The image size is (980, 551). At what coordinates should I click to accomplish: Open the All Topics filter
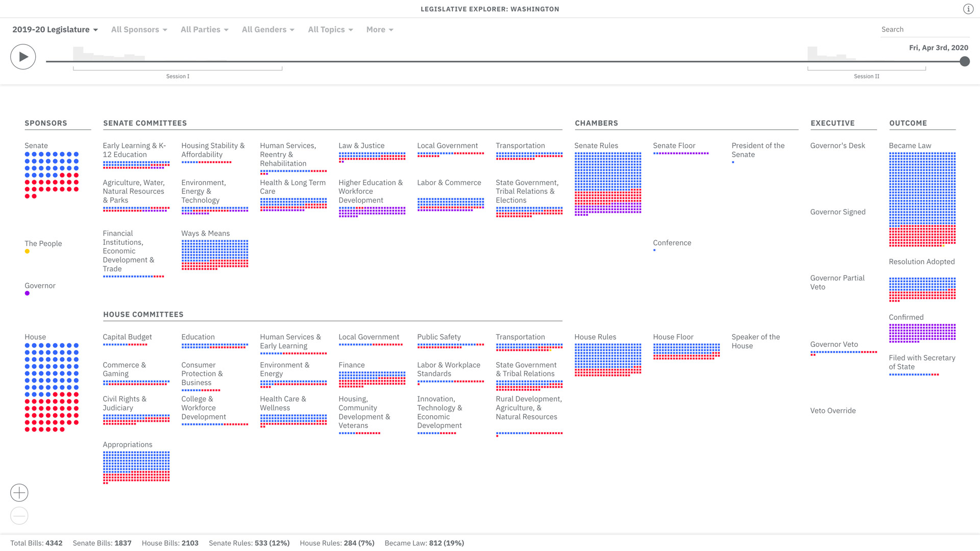coord(331,30)
